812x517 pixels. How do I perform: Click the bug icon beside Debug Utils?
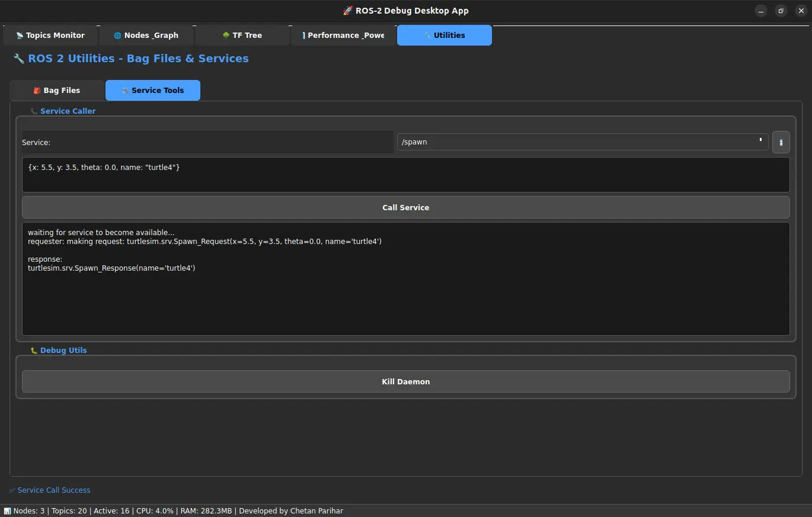[x=34, y=351]
